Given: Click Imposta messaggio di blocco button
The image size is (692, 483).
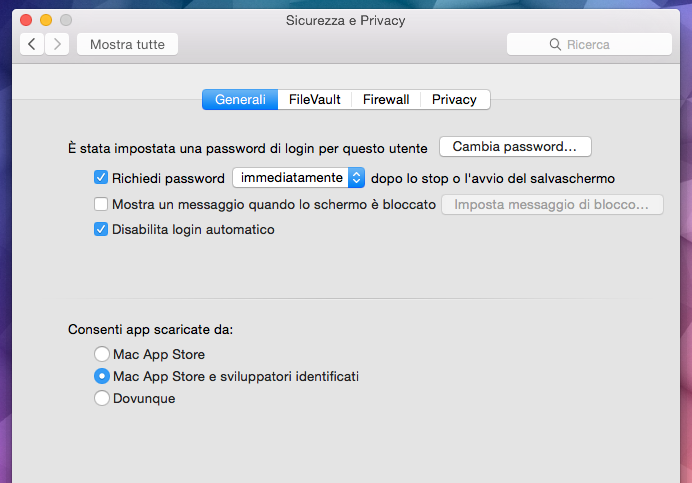Looking at the screenshot, I should [552, 204].
